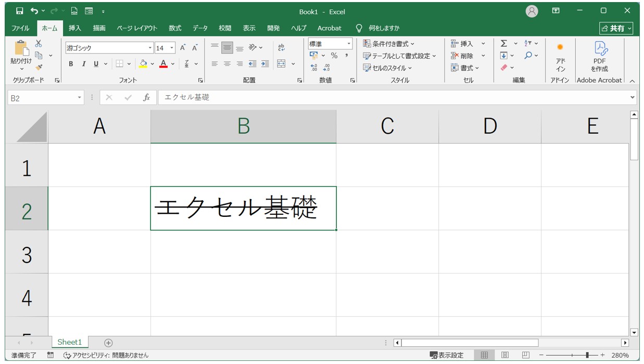This screenshot has width=644, height=364.
Task: Create a PDF with Adobe Acrobat
Action: pyautogui.click(x=600, y=57)
